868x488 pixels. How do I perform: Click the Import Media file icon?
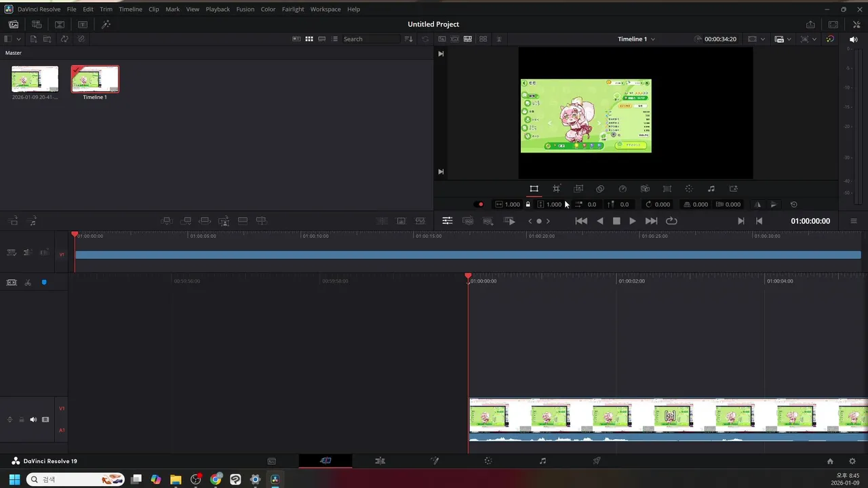coord(33,39)
